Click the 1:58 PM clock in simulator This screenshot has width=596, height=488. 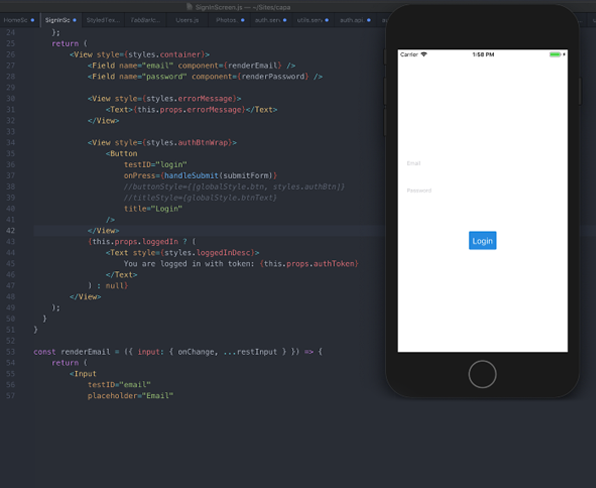coord(483,55)
